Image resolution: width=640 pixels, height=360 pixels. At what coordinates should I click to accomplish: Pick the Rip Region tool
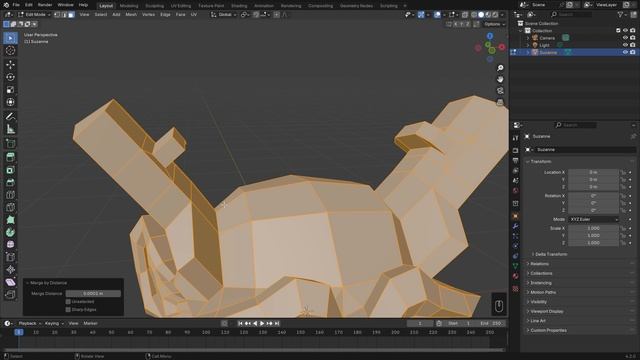click(x=11, y=294)
